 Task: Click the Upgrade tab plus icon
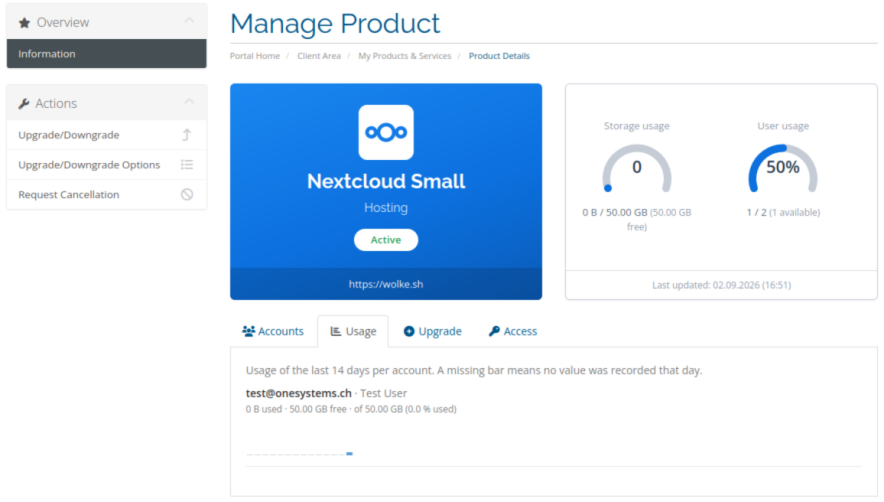click(409, 331)
